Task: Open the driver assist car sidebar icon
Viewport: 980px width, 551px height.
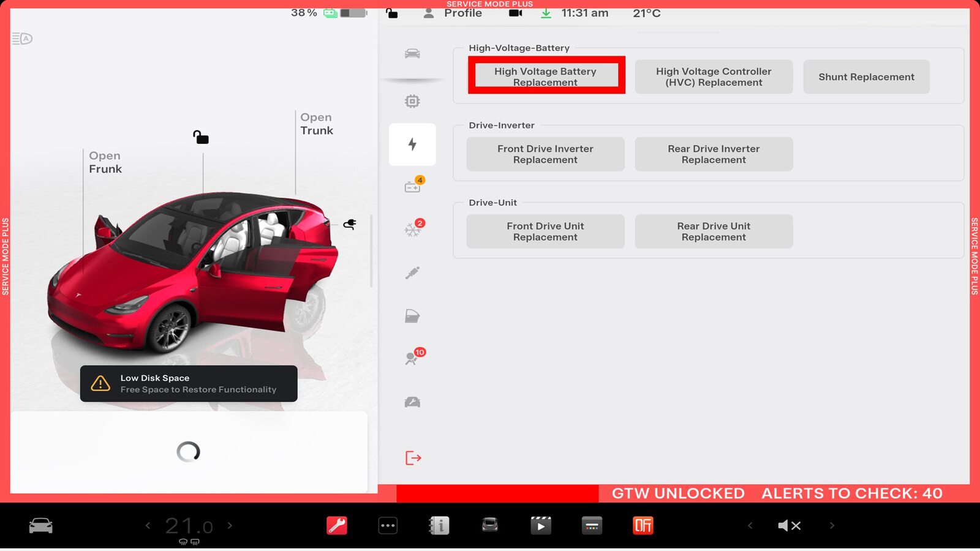Action: click(x=412, y=402)
